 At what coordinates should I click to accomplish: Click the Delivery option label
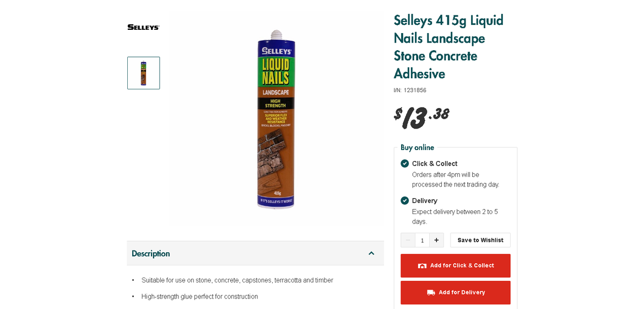[x=425, y=200]
